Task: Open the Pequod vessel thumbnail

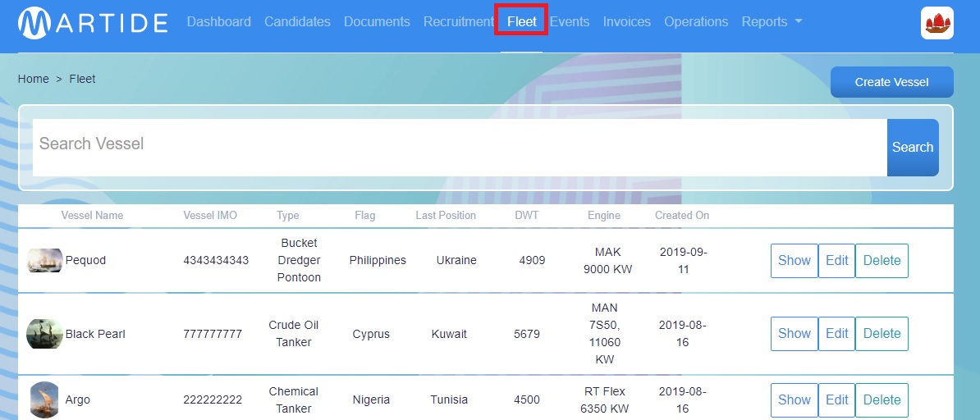Action: (x=44, y=261)
